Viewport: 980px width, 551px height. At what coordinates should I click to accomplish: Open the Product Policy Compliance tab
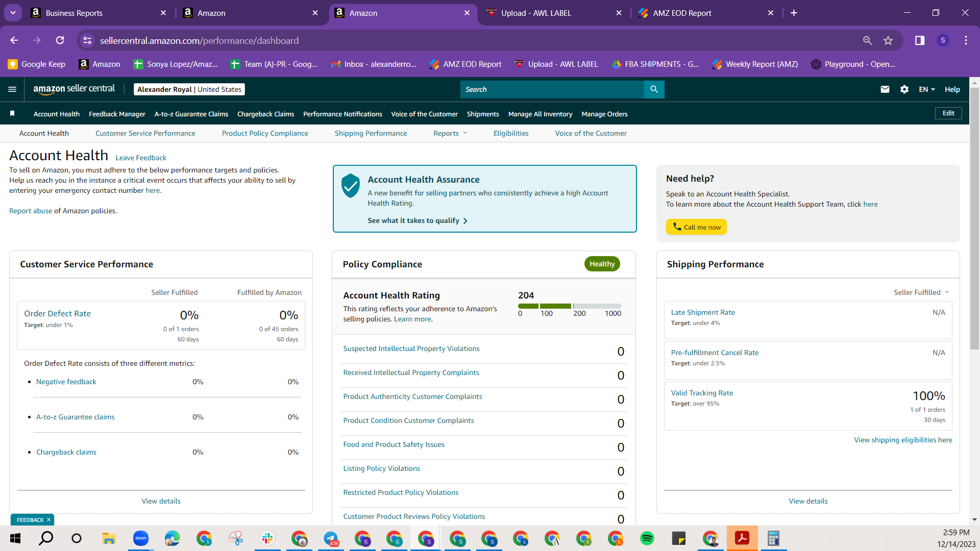click(265, 133)
